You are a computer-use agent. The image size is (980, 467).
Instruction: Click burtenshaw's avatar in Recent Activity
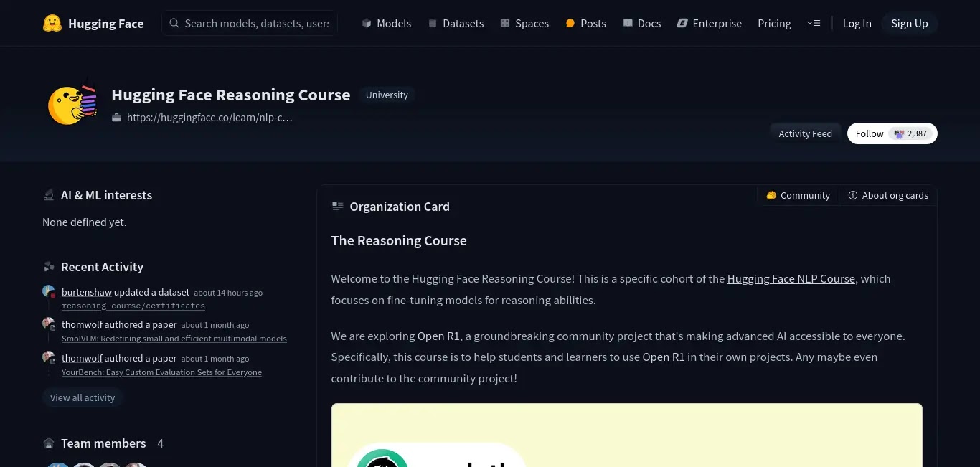tap(49, 291)
